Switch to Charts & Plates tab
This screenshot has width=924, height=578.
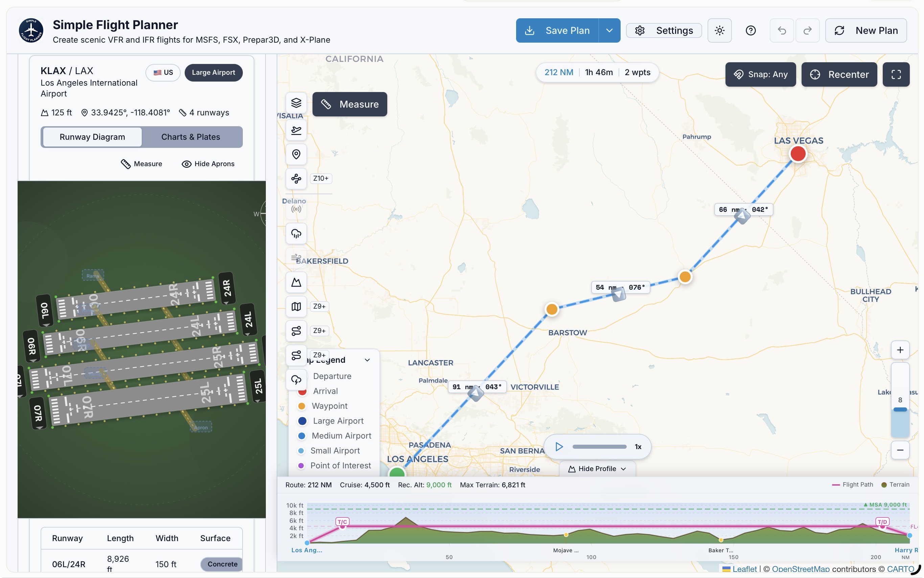[191, 137]
